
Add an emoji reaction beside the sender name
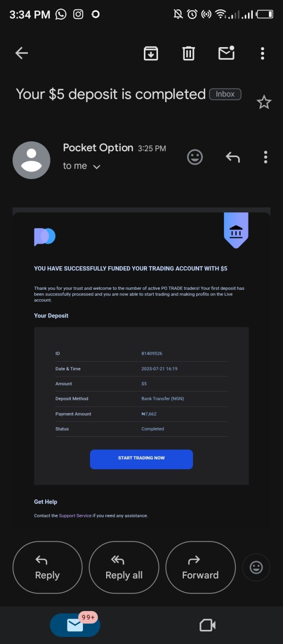tap(195, 157)
